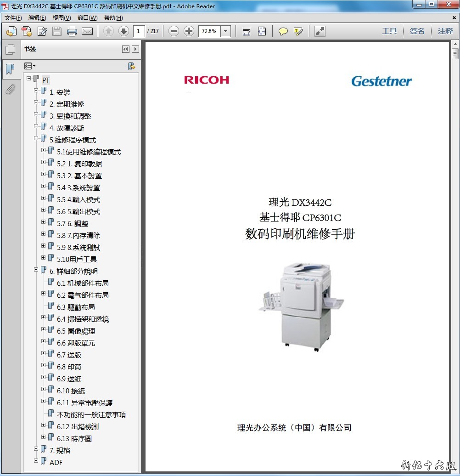460x476 pixels.
Task: Go to next page with down arrow
Action: point(123,31)
